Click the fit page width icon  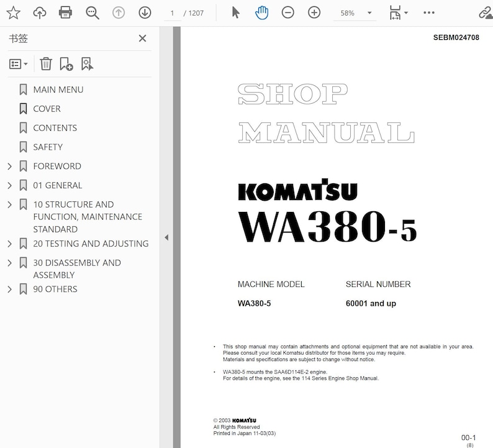click(x=395, y=13)
